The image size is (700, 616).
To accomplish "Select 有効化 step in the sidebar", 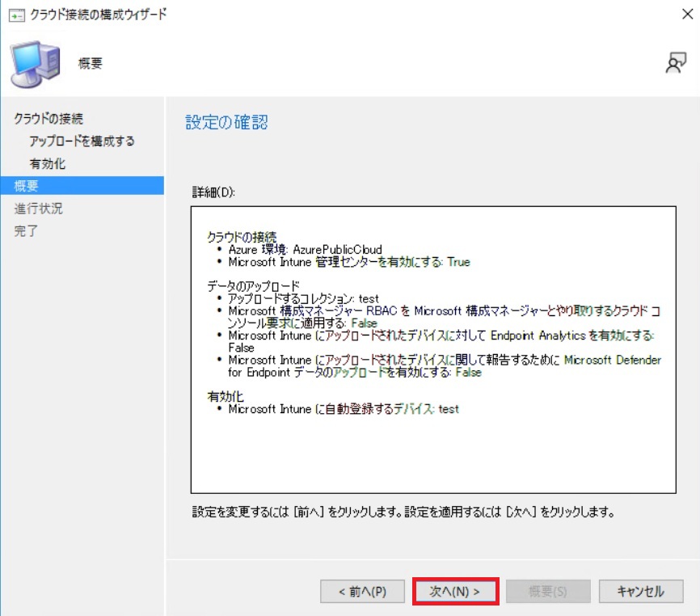I will click(48, 164).
